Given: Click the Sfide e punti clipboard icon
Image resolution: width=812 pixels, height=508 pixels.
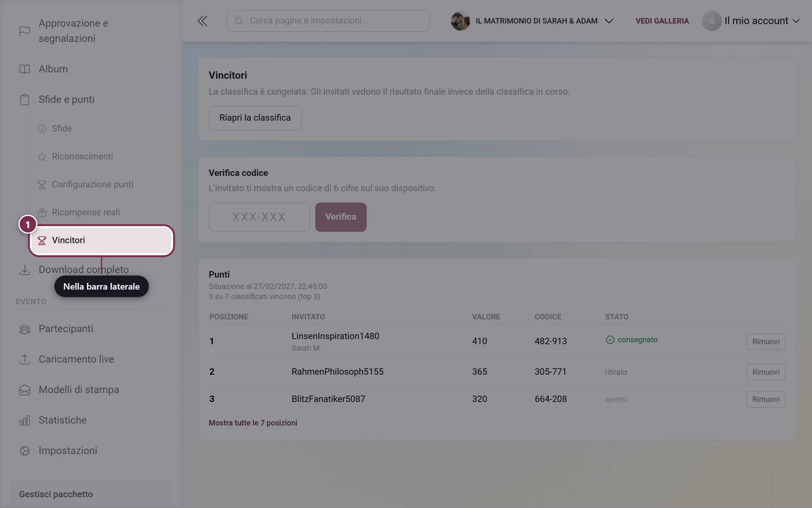Looking at the screenshot, I should 25,99.
